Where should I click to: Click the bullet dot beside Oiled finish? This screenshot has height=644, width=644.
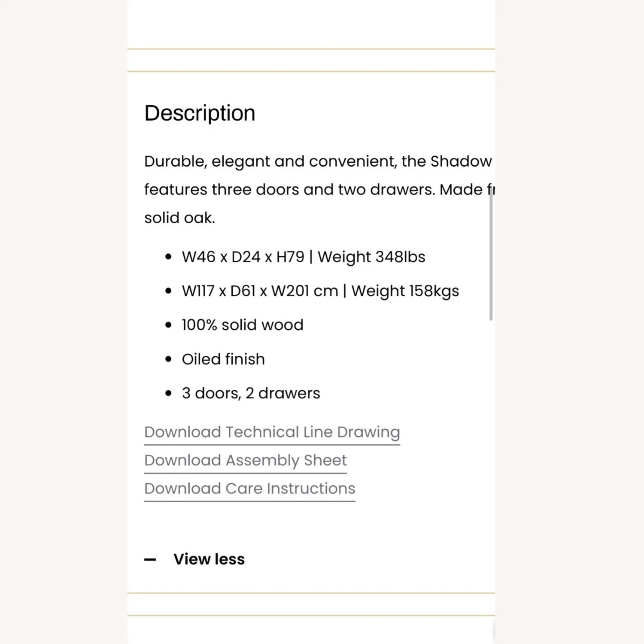[168, 359]
